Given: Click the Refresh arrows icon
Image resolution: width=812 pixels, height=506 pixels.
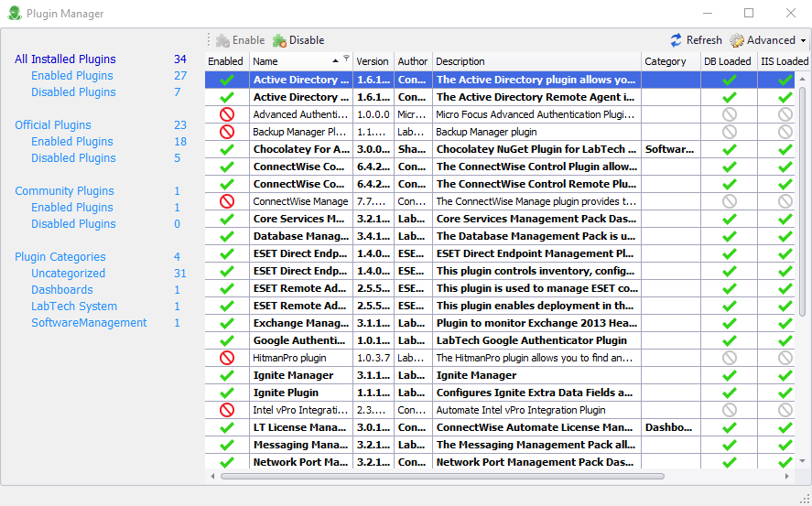Looking at the screenshot, I should coord(677,40).
